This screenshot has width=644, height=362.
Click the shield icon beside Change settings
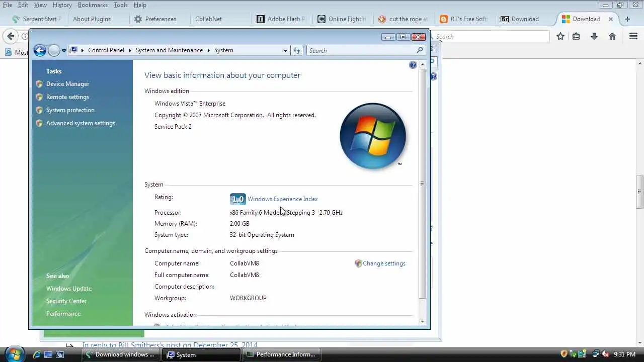pos(358,263)
